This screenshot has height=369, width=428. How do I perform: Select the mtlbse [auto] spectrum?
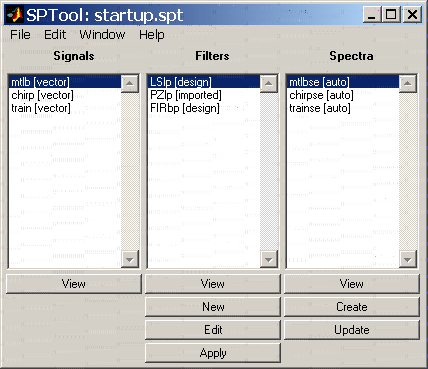[x=343, y=82]
